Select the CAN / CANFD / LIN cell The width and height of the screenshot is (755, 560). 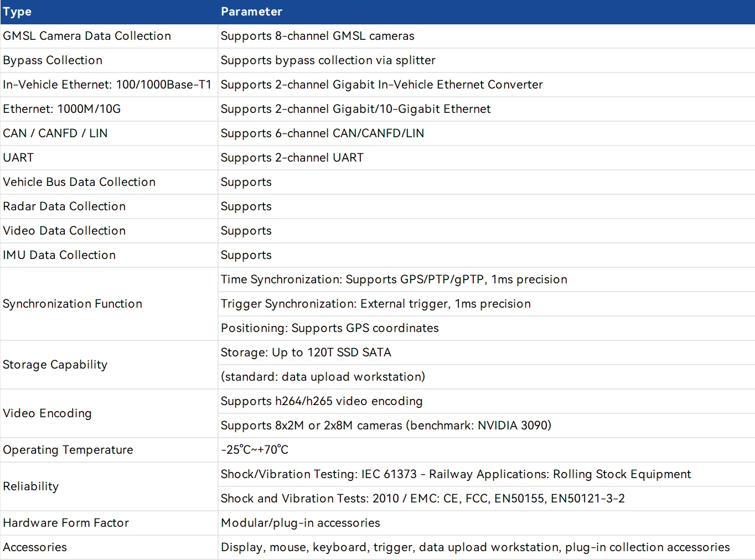coord(55,133)
